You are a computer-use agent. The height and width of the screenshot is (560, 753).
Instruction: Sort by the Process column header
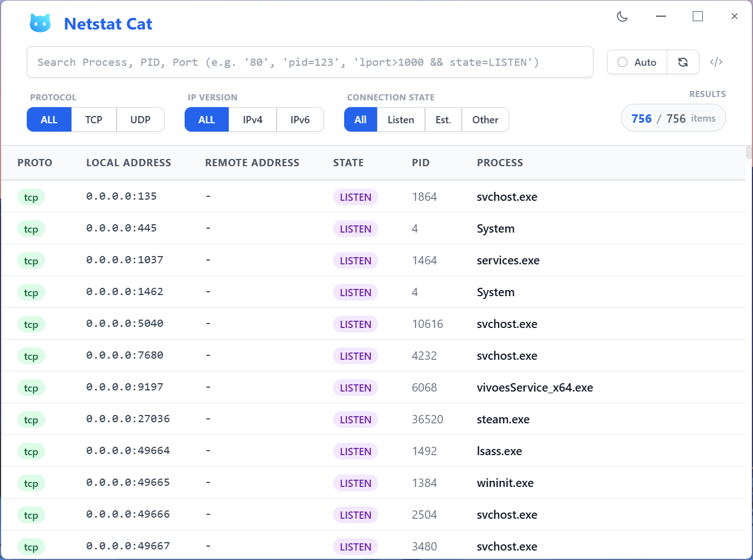500,162
